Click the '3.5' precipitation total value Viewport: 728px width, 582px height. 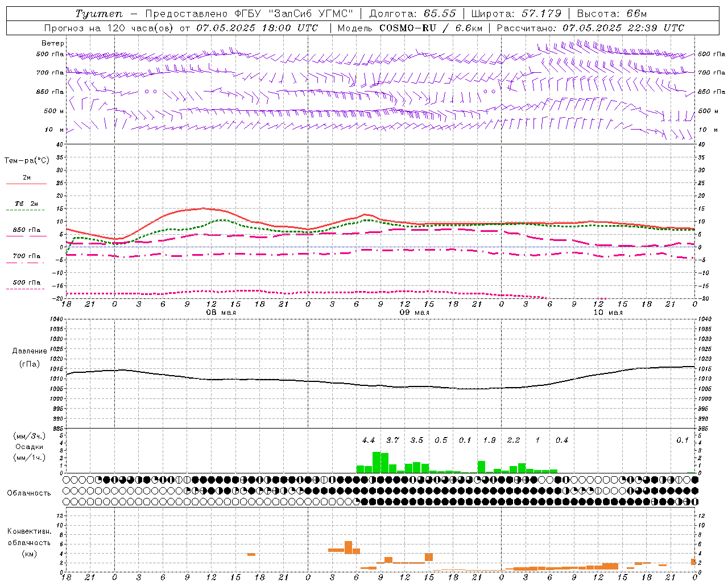417,440
